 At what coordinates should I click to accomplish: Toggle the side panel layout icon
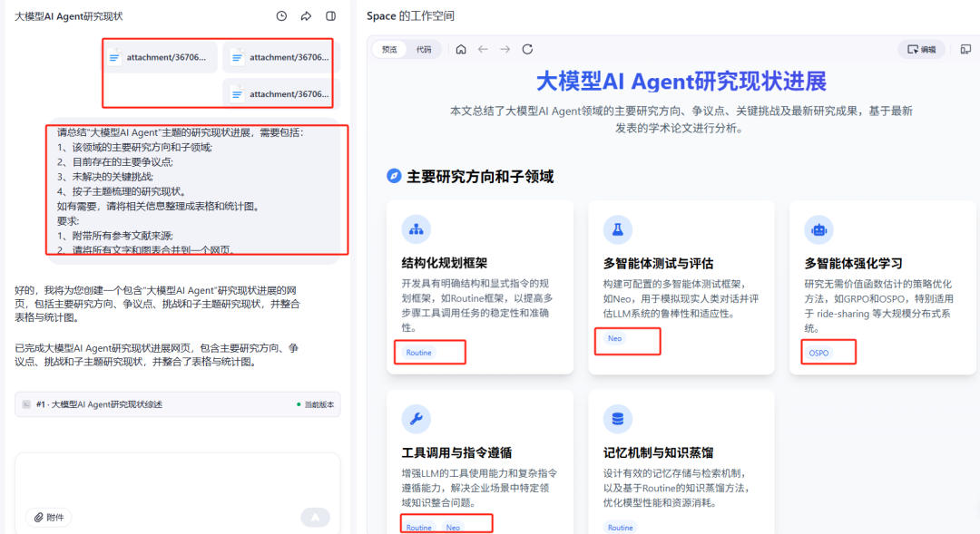(x=330, y=16)
